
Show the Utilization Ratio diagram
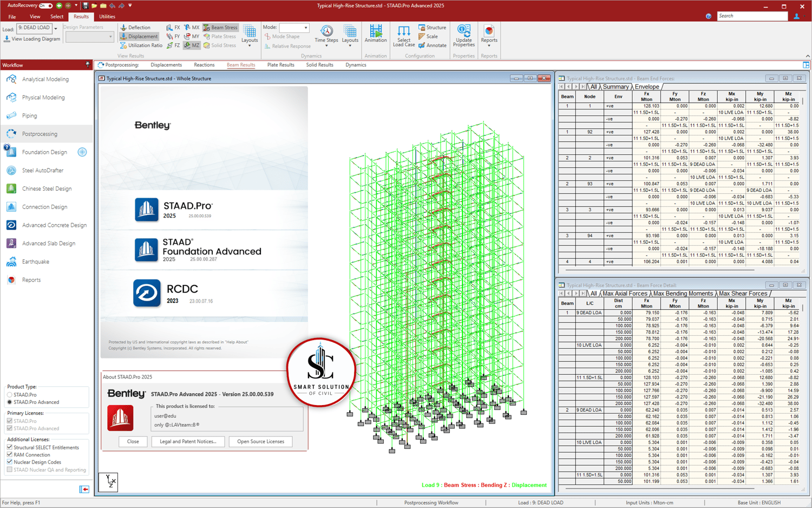coord(141,45)
